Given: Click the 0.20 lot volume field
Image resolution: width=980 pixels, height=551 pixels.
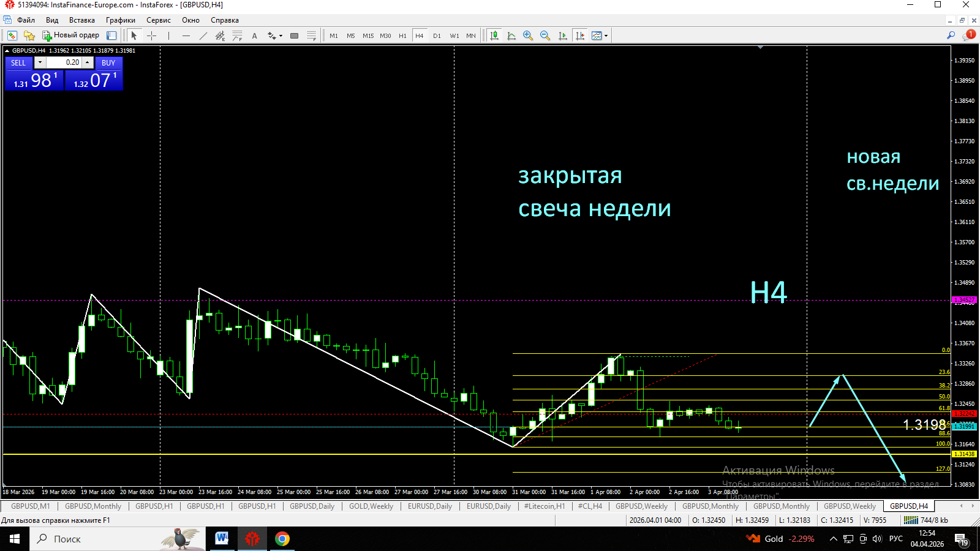Looking at the screenshot, I should pyautogui.click(x=64, y=62).
